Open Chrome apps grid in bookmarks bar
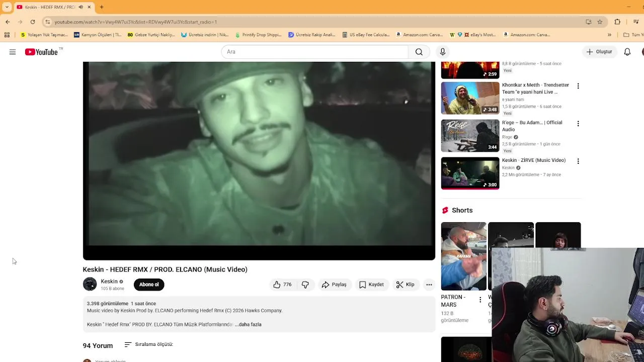This screenshot has height=362, width=644. [7, 35]
